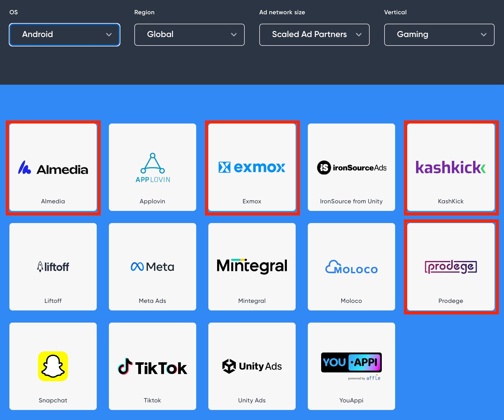Viewport: 504px width, 420px height.
Task: Click the prodege logo
Action: [x=451, y=267]
